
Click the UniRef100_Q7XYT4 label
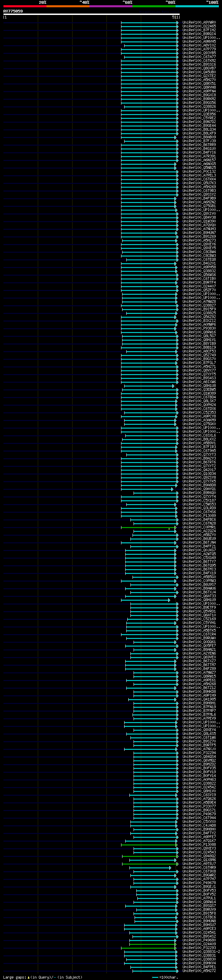pyautogui.click(x=199, y=496)
